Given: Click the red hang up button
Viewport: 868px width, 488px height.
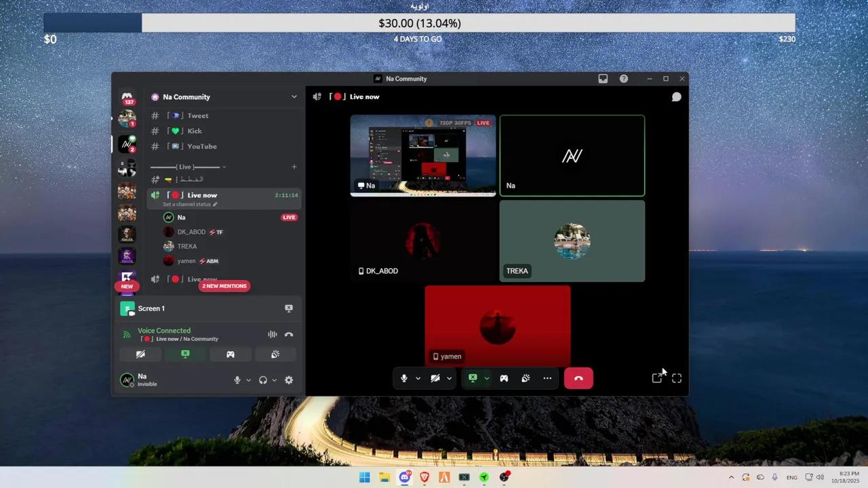Looking at the screenshot, I should [x=578, y=378].
